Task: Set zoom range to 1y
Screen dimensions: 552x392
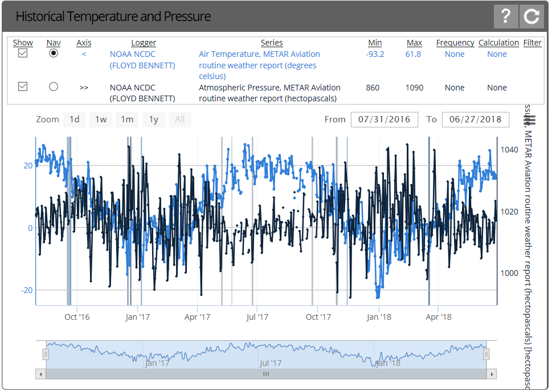Action: point(154,119)
